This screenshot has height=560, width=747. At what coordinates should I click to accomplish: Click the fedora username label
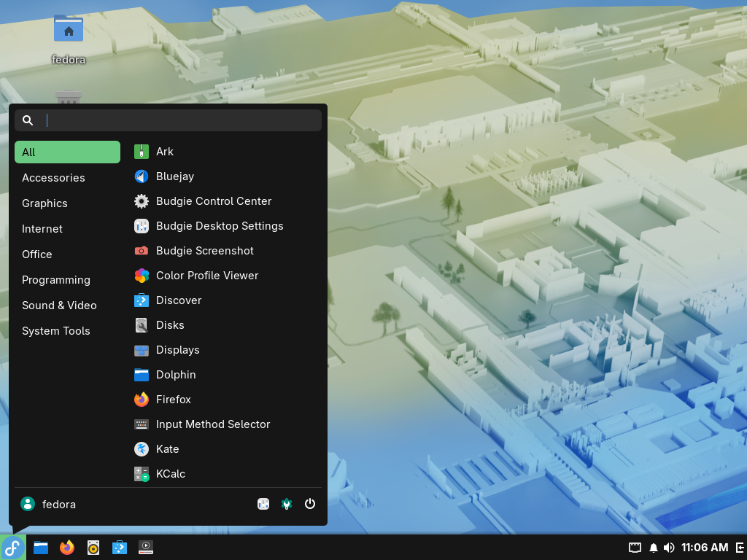click(58, 505)
